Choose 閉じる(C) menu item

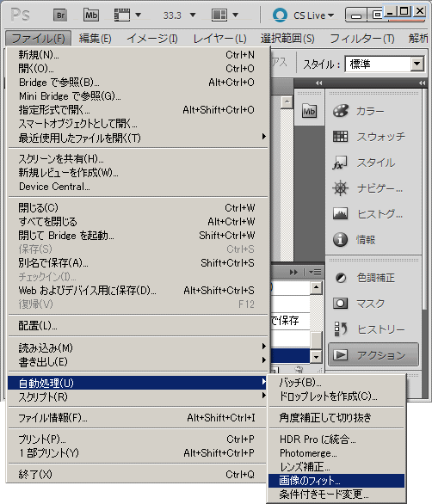tap(138, 207)
